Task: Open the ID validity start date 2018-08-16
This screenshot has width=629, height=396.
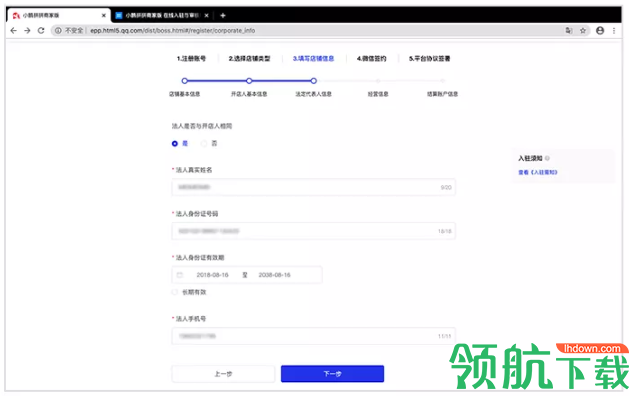Action: coord(212,275)
